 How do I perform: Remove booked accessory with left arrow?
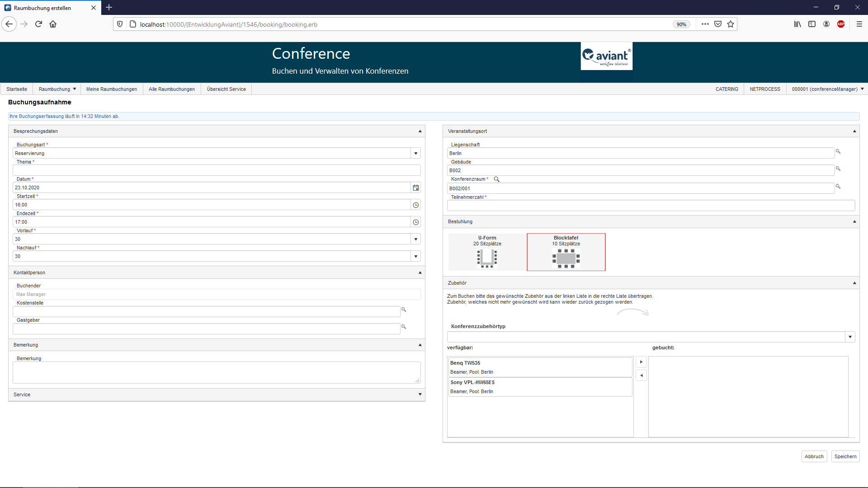641,375
